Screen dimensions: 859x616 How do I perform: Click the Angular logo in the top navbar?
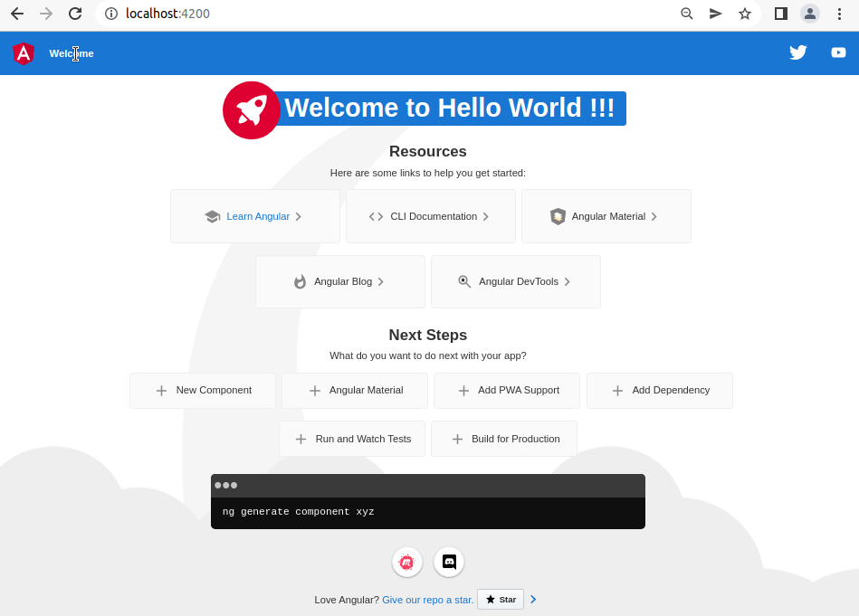click(23, 53)
